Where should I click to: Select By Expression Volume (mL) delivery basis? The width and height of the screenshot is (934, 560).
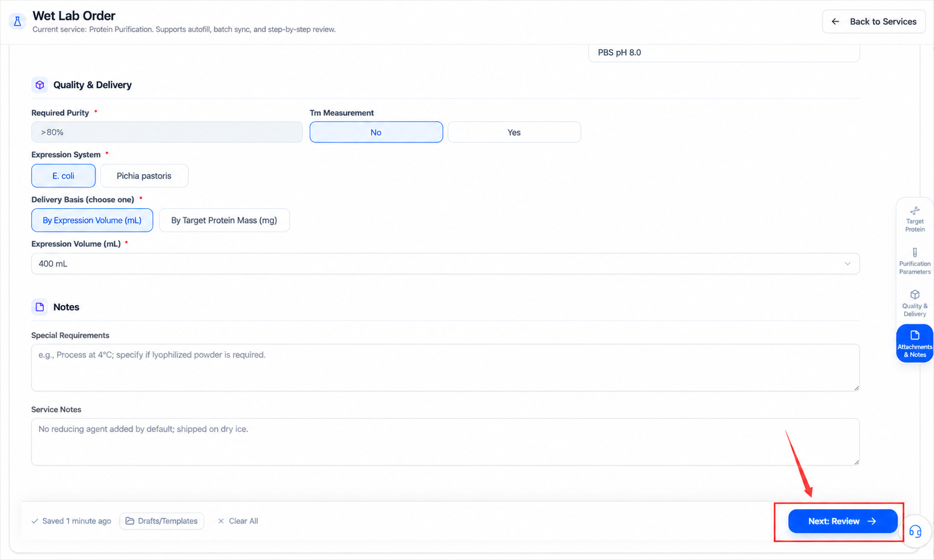click(92, 220)
